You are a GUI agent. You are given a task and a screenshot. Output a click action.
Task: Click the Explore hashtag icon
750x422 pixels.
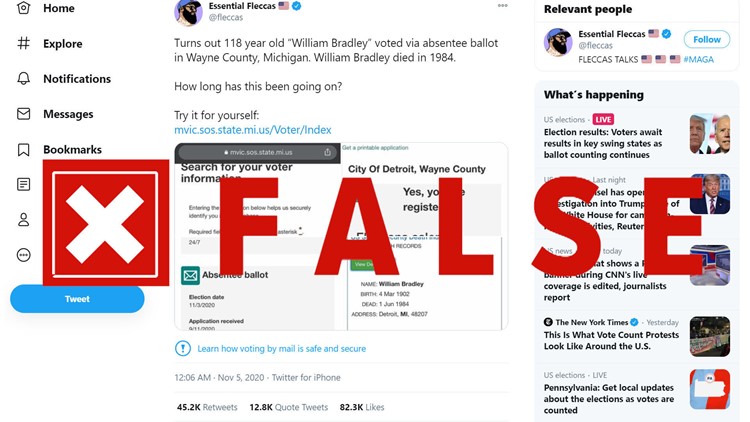23,44
